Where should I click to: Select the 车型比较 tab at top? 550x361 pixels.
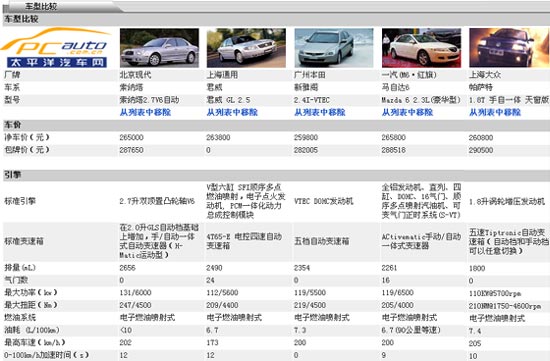tap(41, 6)
